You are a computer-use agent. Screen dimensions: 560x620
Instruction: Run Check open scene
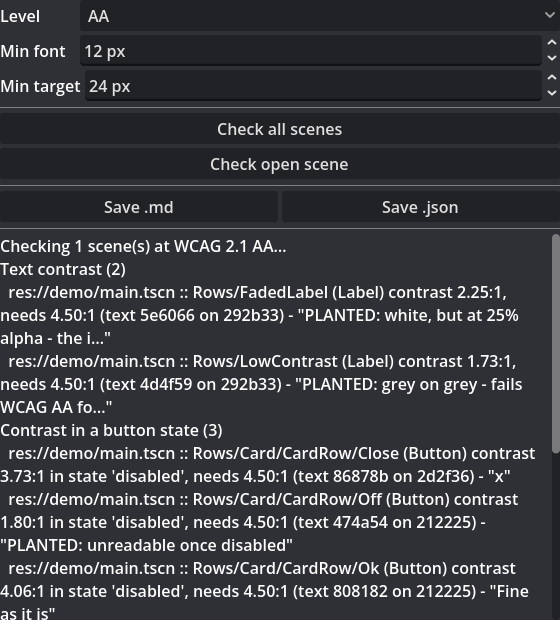coord(280,164)
